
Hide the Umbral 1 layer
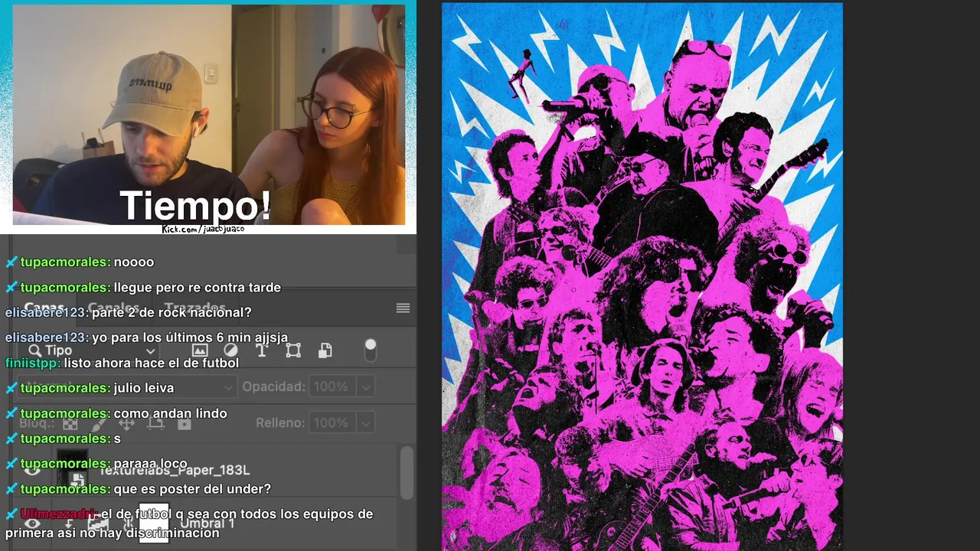click(x=32, y=523)
